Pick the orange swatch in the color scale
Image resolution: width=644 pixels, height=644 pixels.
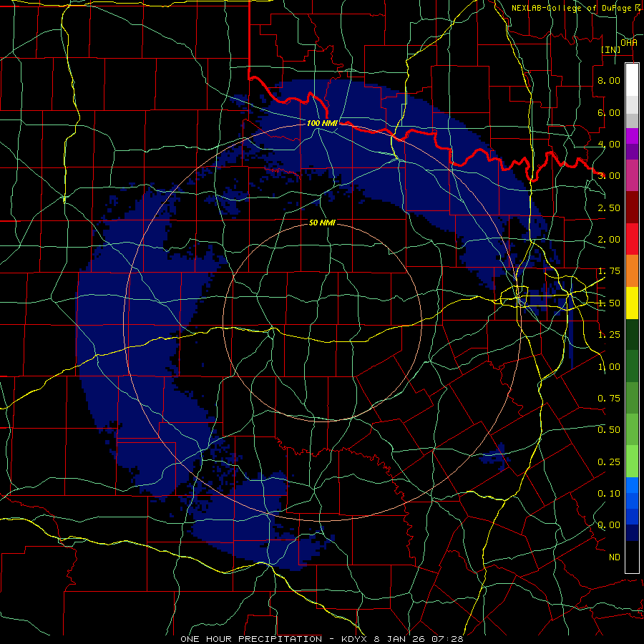point(632,271)
